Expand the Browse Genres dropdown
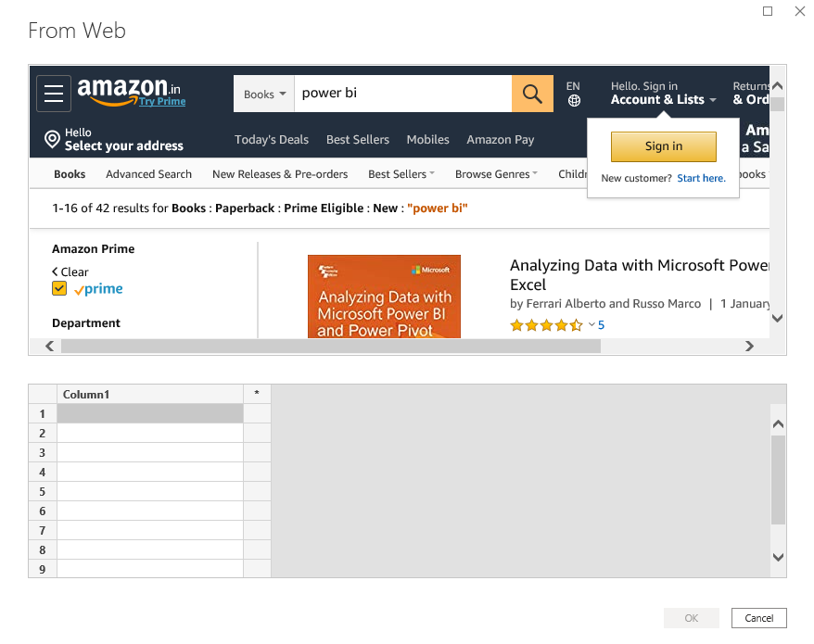This screenshot has width=814, height=644. [497, 174]
